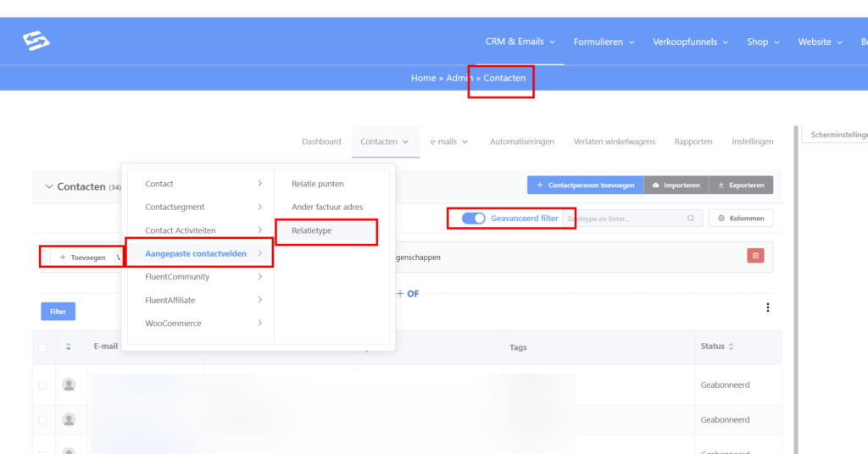Image resolution: width=868 pixels, height=454 pixels.
Task: Click the second contact's avatar icon
Action: click(x=69, y=419)
